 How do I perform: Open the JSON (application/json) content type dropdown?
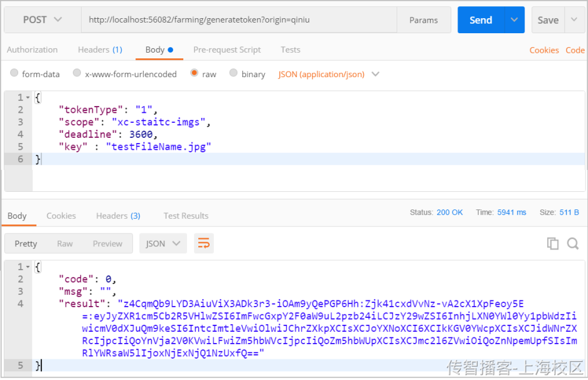(x=328, y=74)
